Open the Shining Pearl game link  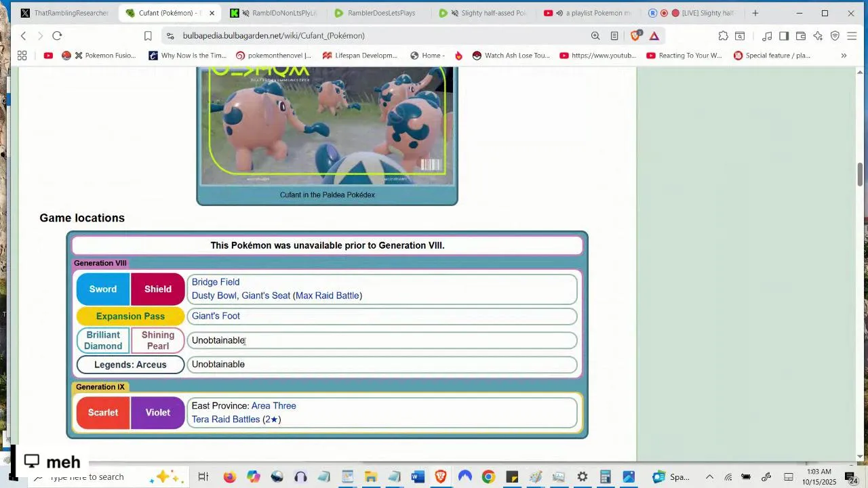click(x=157, y=340)
